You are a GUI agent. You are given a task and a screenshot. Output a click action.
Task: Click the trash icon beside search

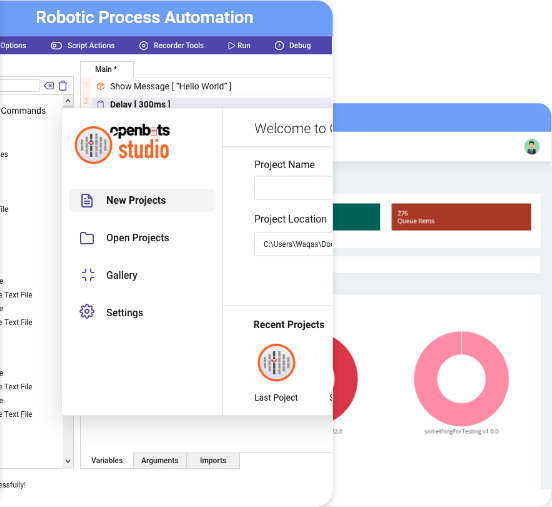click(63, 86)
